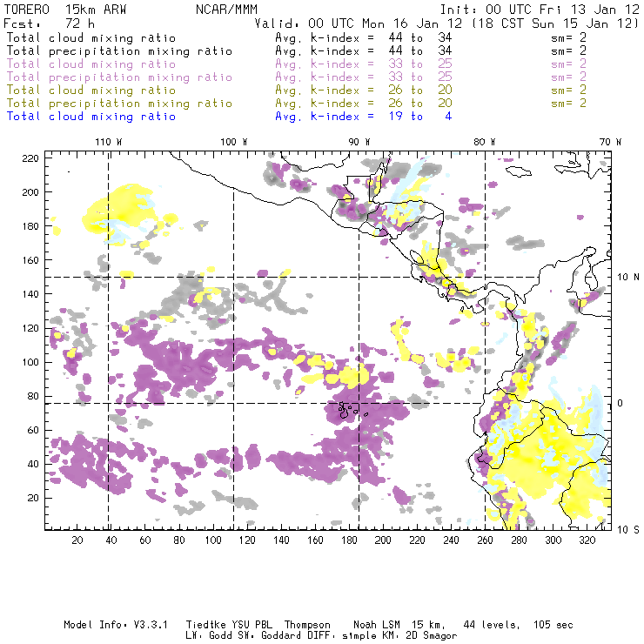644x644 pixels.
Task: Click the '90 W' longitude label
Action: coord(359,142)
